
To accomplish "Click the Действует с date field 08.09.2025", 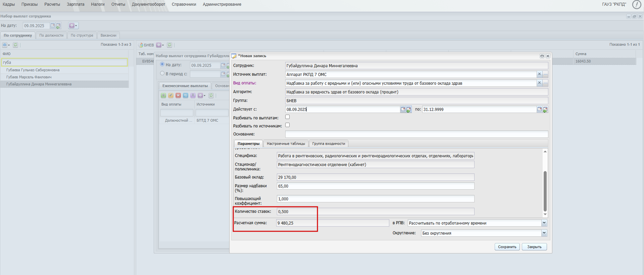I will pos(342,109).
